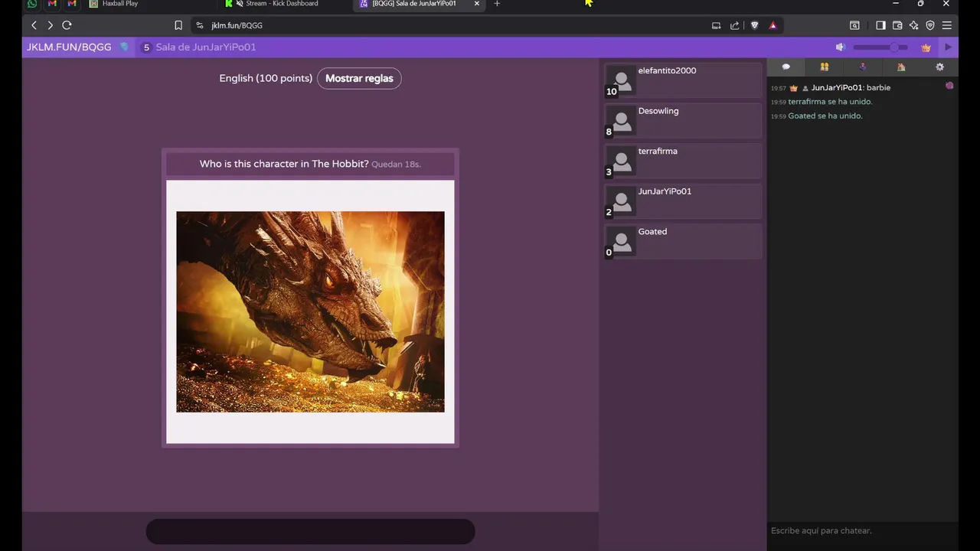Open the Leo AI sparkle icon

pos(913,25)
